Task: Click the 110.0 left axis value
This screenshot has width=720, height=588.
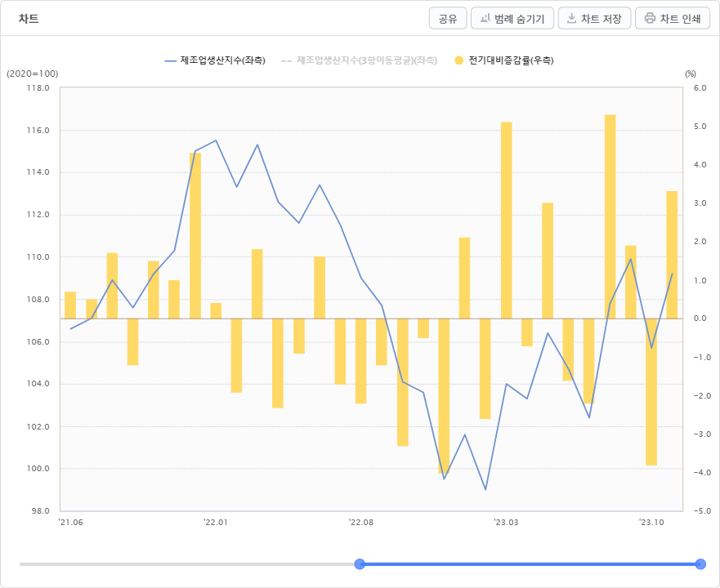Action: [38, 257]
